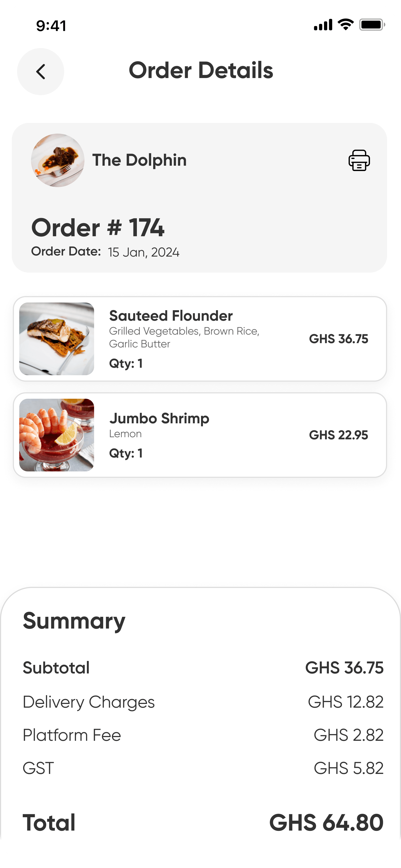Select the Sauteed Flounder item title
This screenshot has height=868, width=401.
pyautogui.click(x=171, y=316)
